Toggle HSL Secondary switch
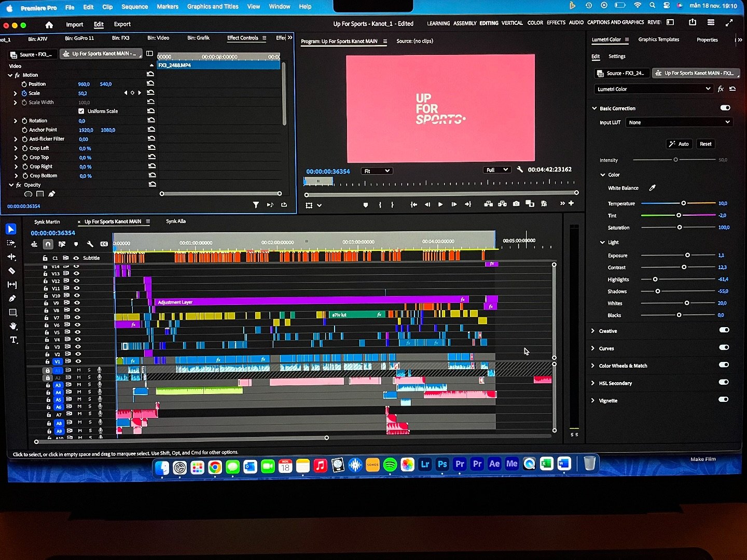 [x=724, y=382]
